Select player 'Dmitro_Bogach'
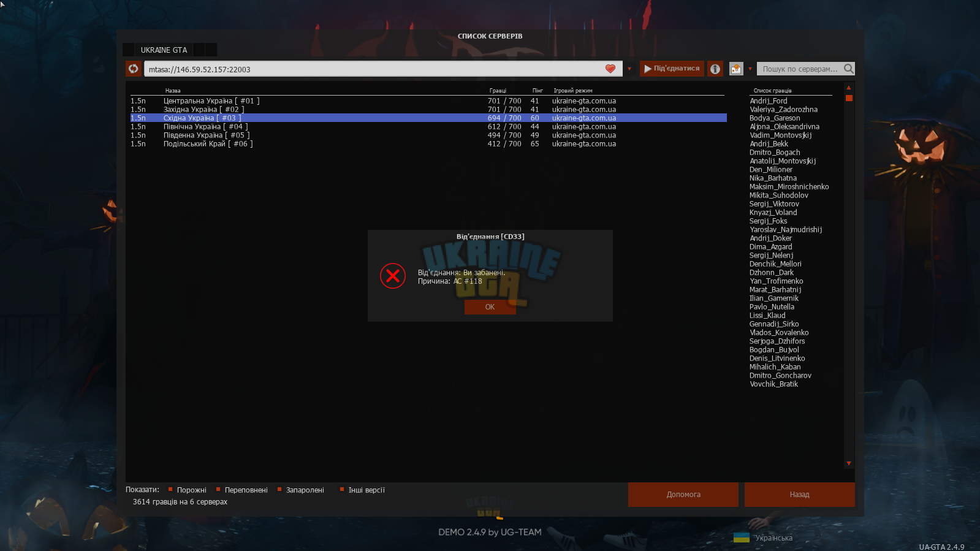980x551 pixels. [775, 152]
